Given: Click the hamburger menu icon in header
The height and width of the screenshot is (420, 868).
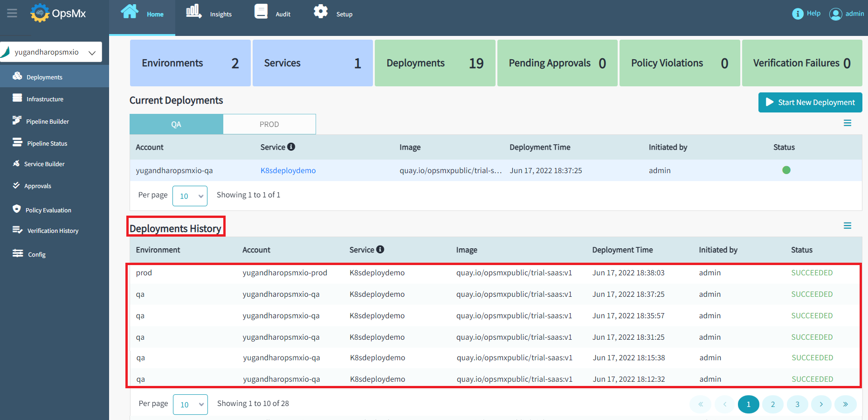Looking at the screenshot, I should pyautogui.click(x=12, y=13).
